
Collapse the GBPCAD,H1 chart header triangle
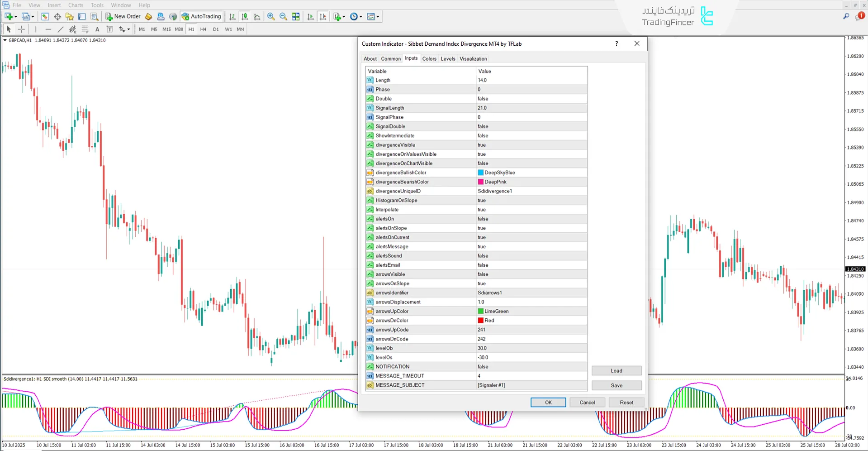point(5,40)
